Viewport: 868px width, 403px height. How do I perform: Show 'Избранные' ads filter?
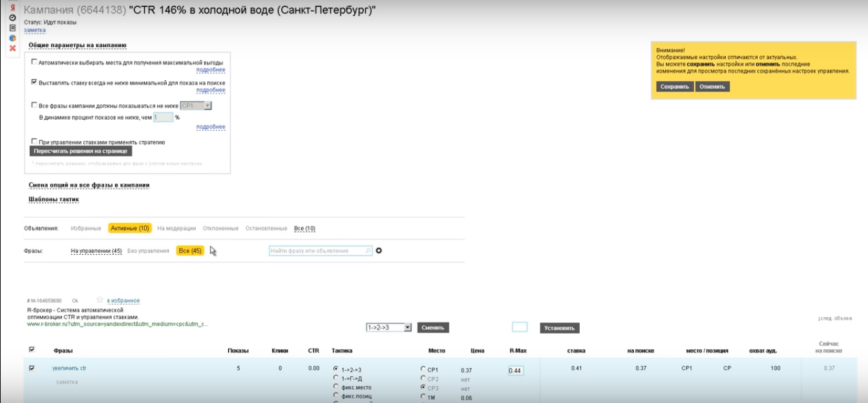click(86, 228)
